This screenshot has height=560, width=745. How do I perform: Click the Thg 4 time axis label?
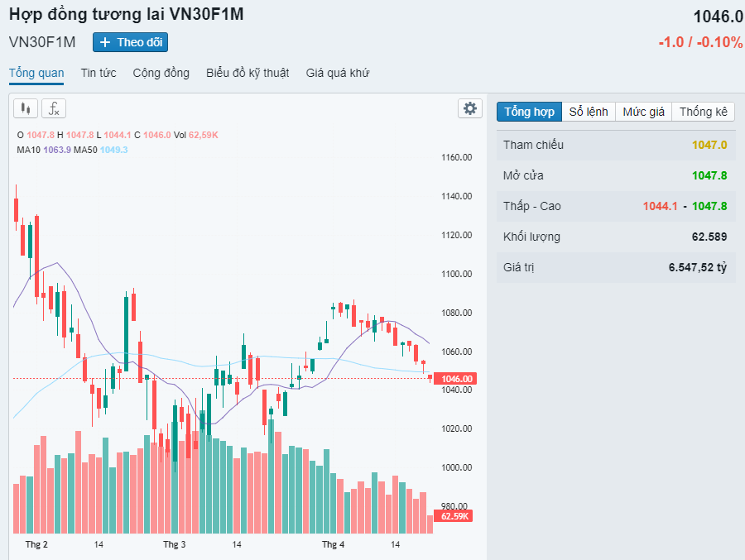point(333,544)
